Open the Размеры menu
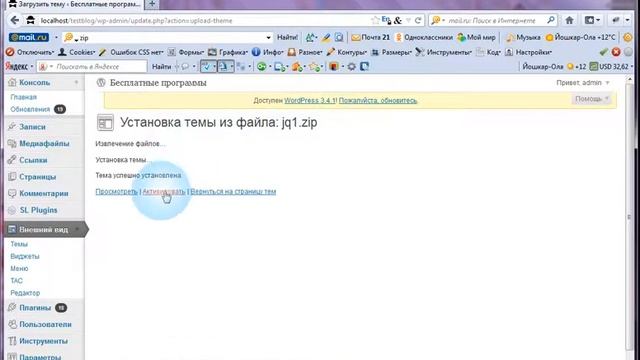 click(391, 52)
